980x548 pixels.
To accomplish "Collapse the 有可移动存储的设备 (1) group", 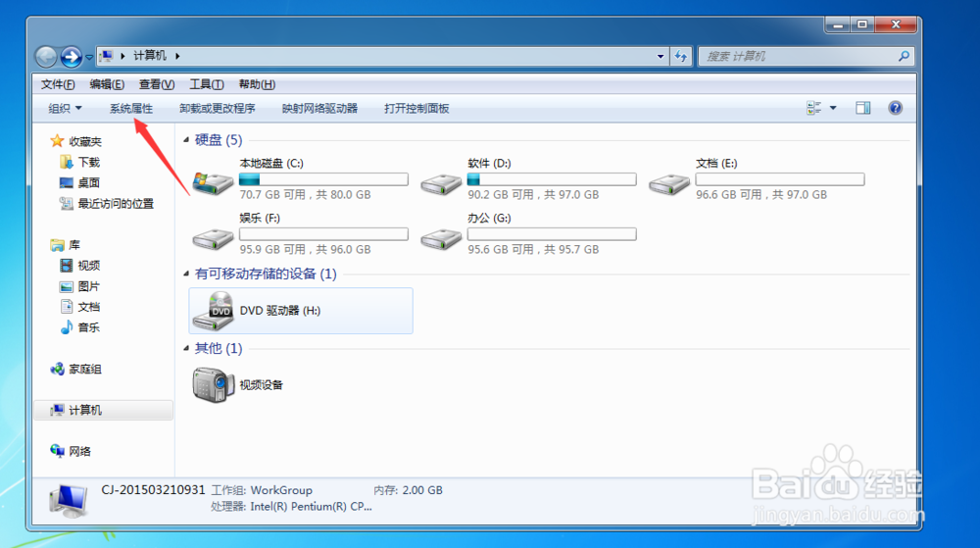I will click(186, 274).
